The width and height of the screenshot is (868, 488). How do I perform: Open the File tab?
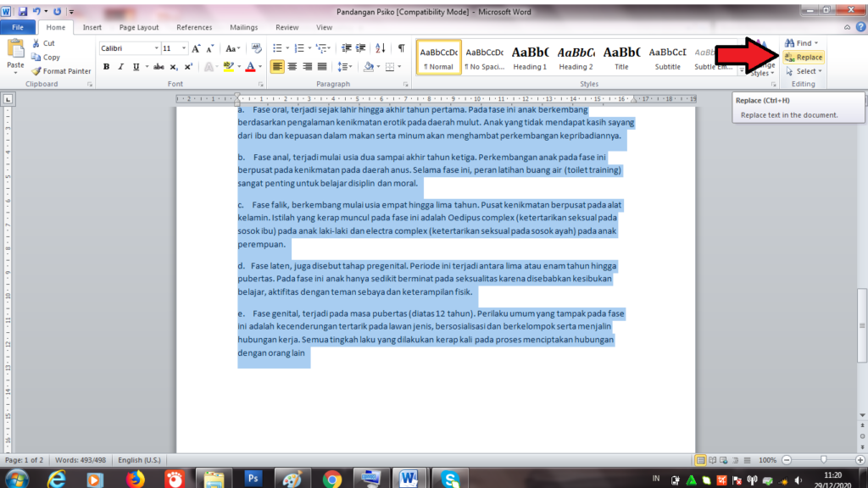click(18, 27)
